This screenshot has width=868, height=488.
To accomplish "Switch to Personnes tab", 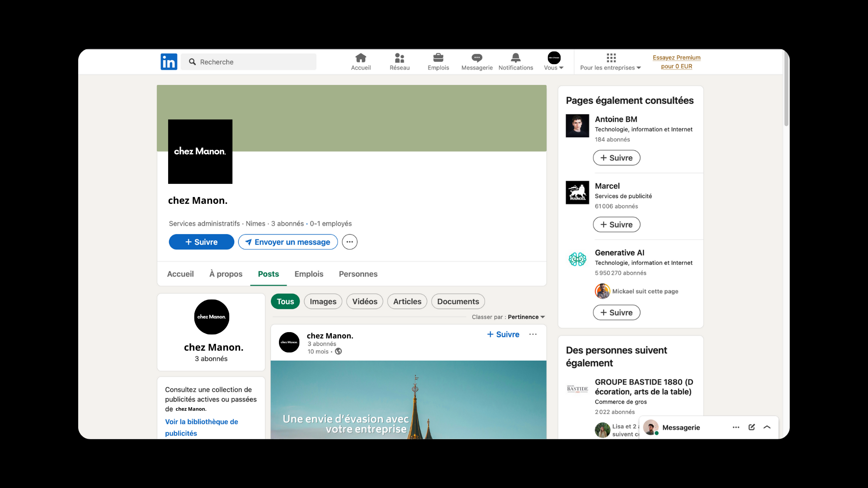I will 358,274.
